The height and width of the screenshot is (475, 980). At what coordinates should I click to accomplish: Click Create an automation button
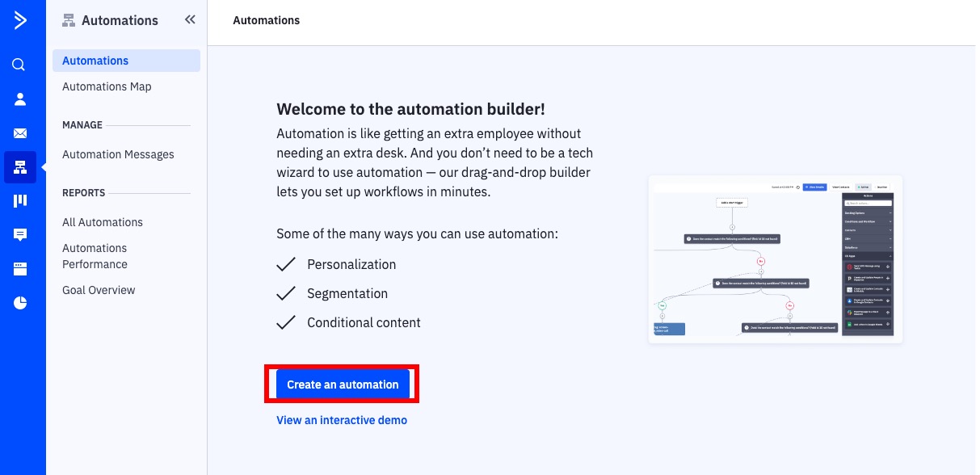coord(343,385)
